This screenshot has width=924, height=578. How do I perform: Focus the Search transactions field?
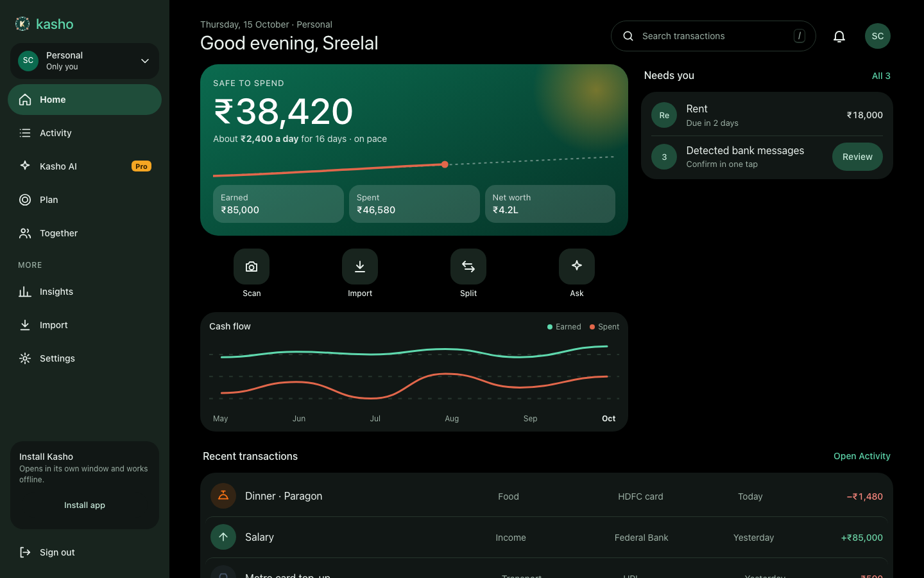point(714,36)
